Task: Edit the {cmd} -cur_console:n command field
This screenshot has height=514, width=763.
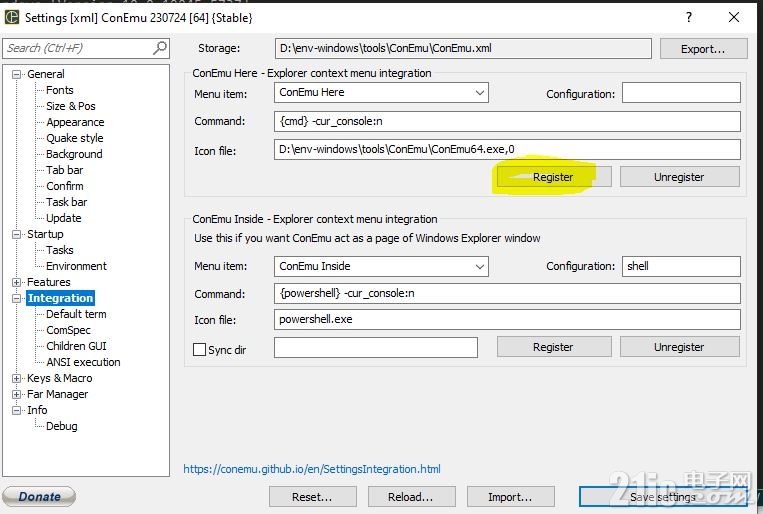Action: (507, 121)
